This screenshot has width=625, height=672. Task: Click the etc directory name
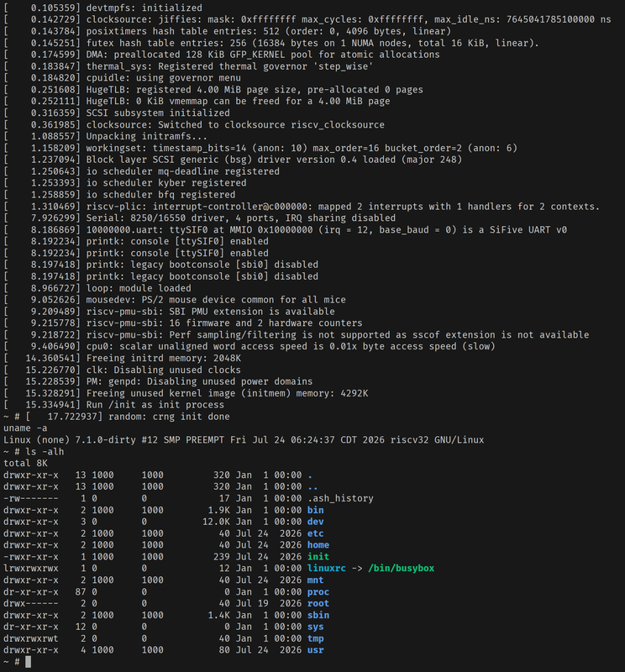(x=316, y=533)
